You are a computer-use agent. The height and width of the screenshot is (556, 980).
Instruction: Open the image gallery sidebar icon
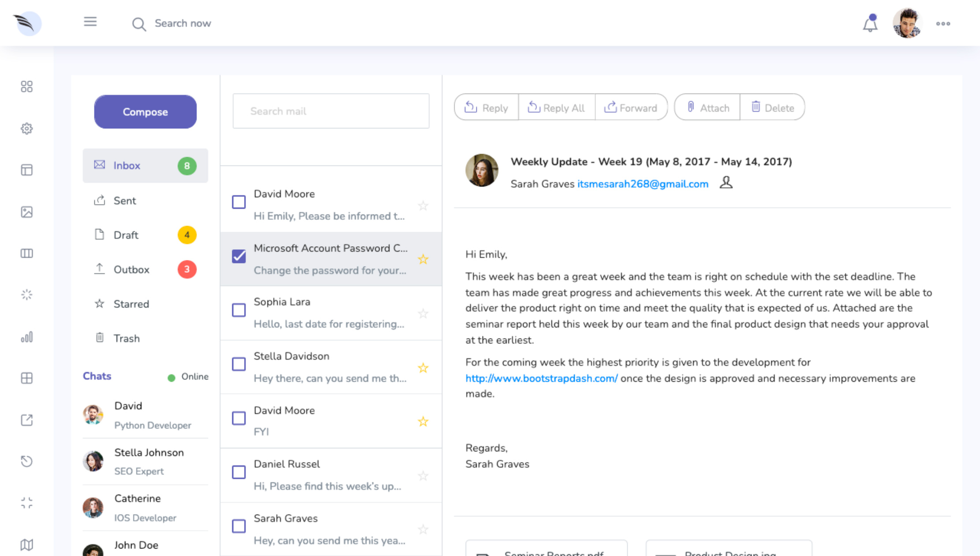coord(27,212)
